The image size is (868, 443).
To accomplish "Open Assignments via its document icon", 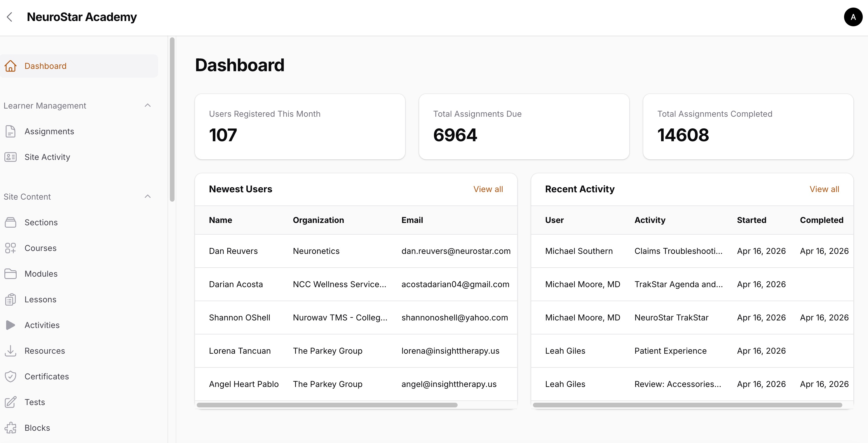I will [11, 131].
